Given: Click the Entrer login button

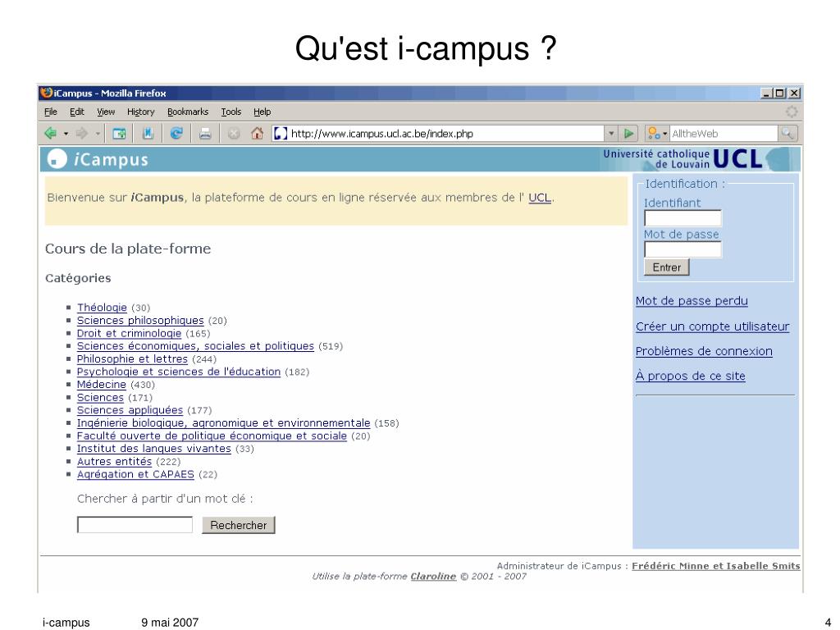Looking at the screenshot, I should pyautogui.click(x=666, y=267).
